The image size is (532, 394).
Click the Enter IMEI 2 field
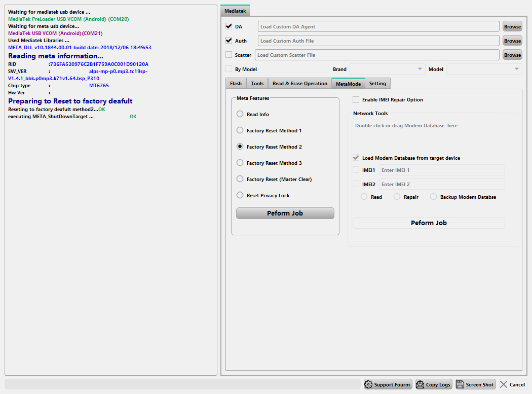point(442,184)
